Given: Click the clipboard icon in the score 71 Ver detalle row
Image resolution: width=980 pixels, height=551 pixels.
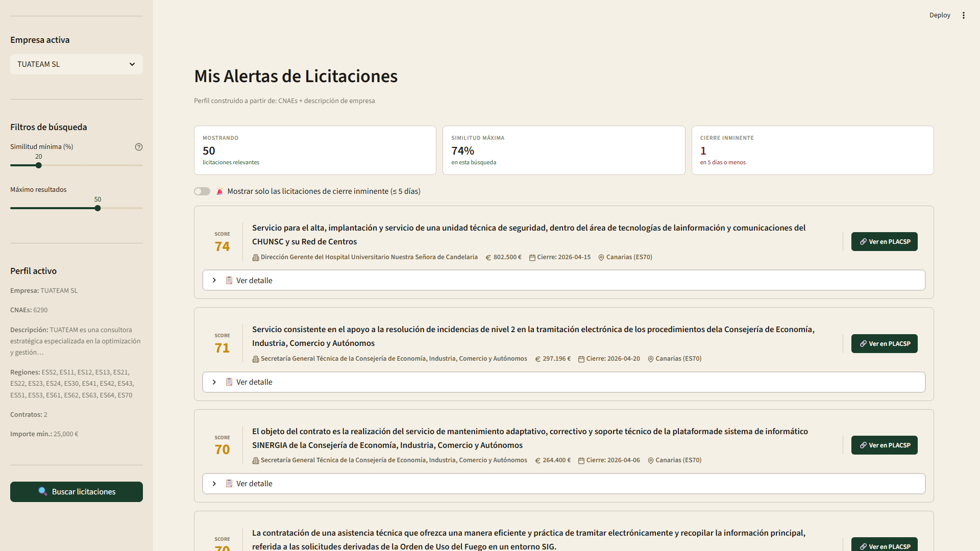Looking at the screenshot, I should (229, 382).
